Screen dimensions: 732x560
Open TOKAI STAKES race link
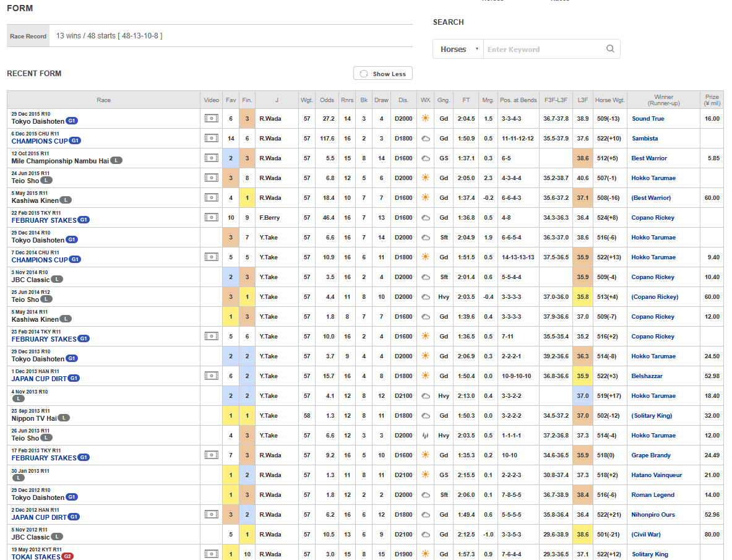tap(36, 557)
